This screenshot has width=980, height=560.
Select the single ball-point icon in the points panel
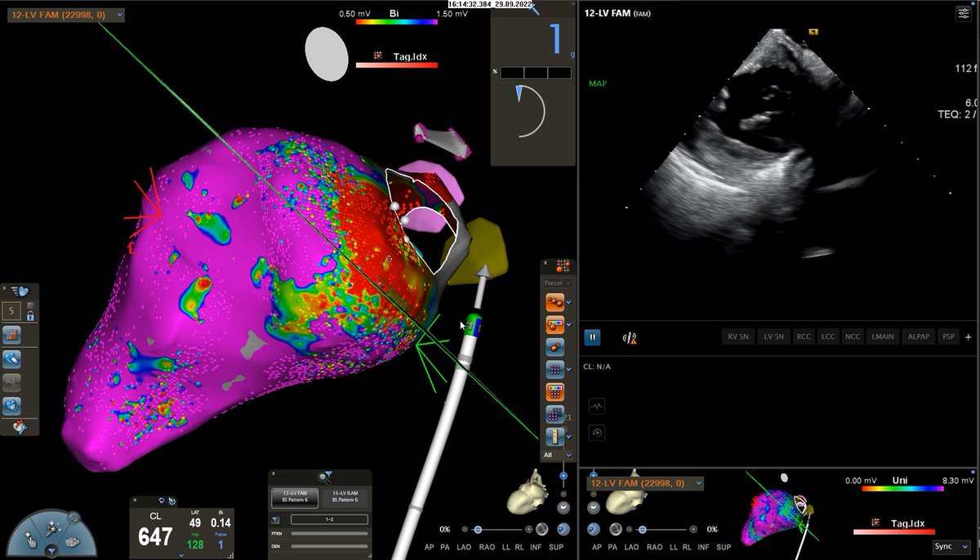[555, 347]
